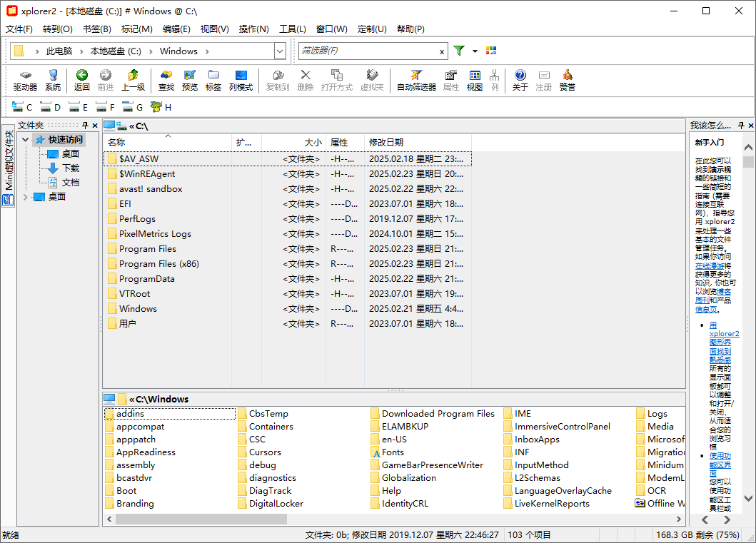
Task: Click the 驱动器 (Drives) toolbar icon
Action: (25, 80)
